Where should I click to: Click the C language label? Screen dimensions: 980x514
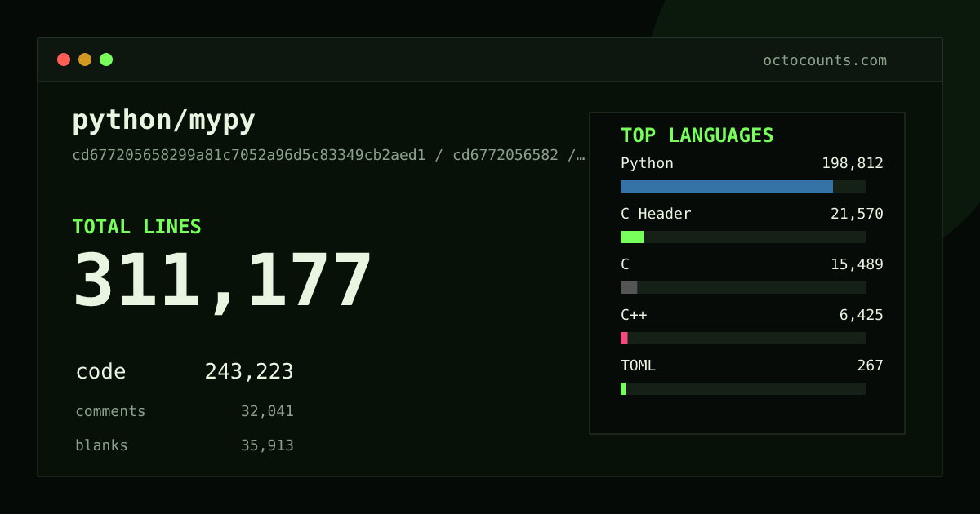[625, 264]
